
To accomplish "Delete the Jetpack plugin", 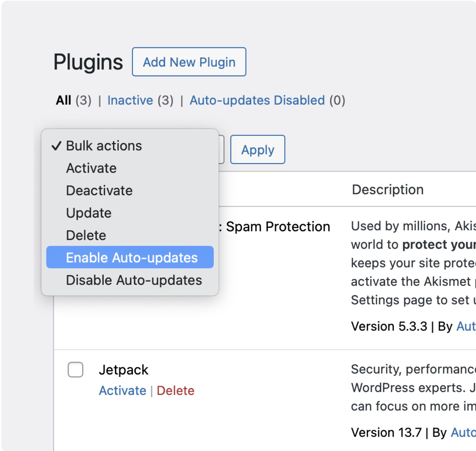I will (x=175, y=390).
